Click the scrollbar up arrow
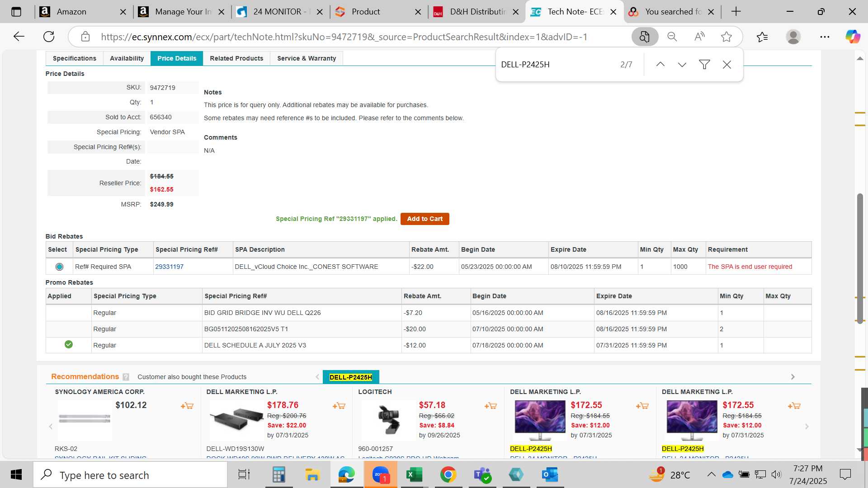 pos(860,58)
